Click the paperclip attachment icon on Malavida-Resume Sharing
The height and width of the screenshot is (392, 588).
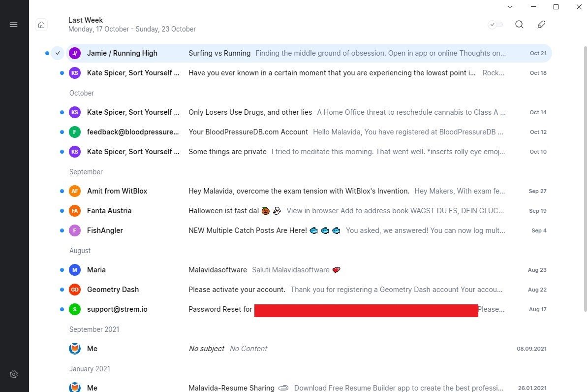click(x=283, y=388)
